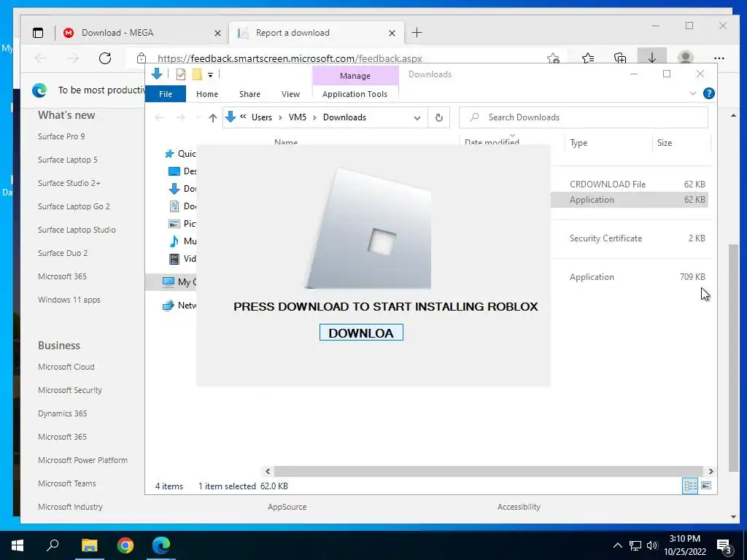The height and width of the screenshot is (560, 747).
Task: Open Videos in the navigation pane
Action: point(182,259)
